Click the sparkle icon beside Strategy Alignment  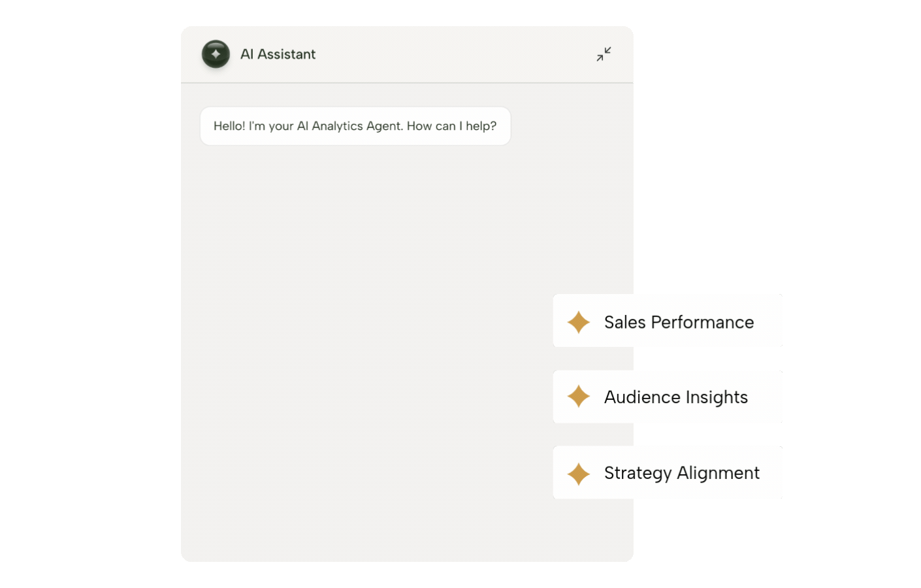point(579,474)
